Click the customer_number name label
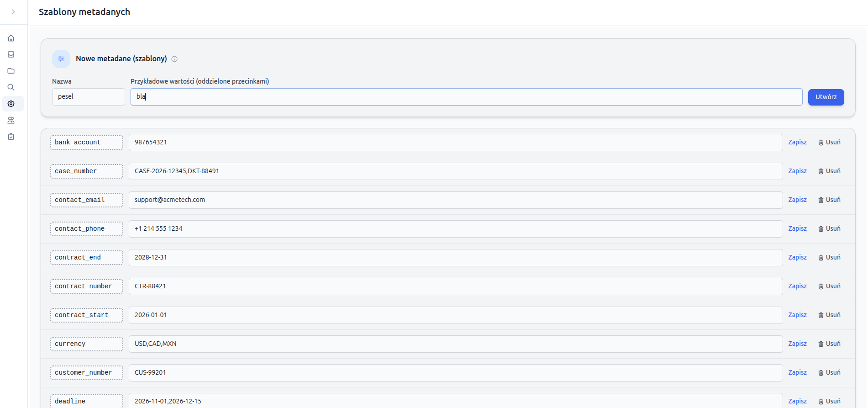Viewport: 868px width, 408px height. click(x=87, y=373)
